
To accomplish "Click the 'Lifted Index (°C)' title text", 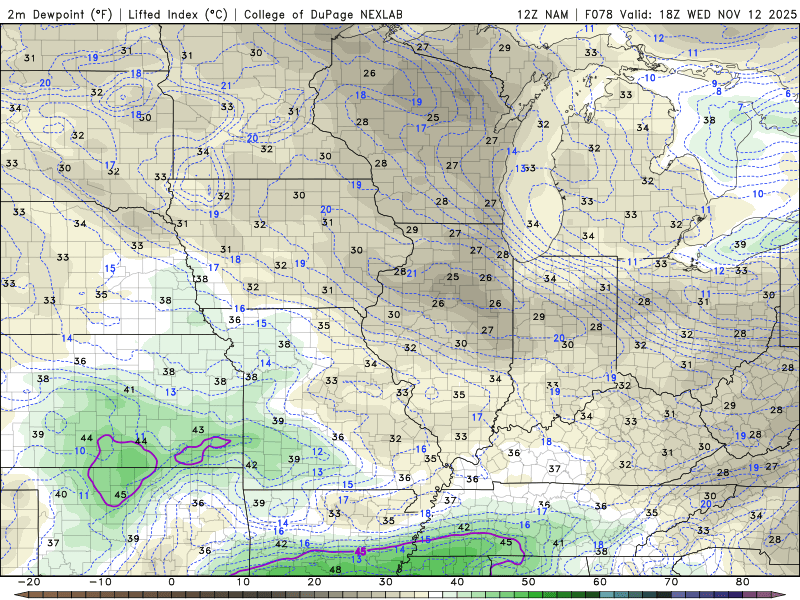I will [178, 14].
